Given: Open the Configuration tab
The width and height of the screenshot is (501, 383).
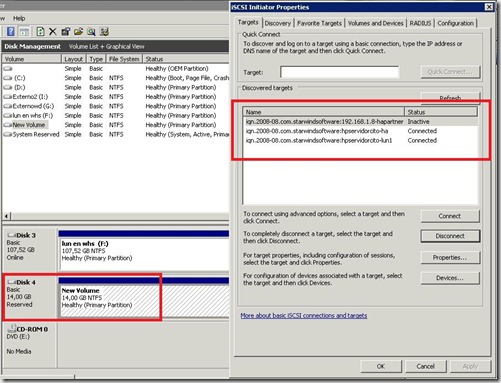Looking at the screenshot, I should [x=455, y=23].
